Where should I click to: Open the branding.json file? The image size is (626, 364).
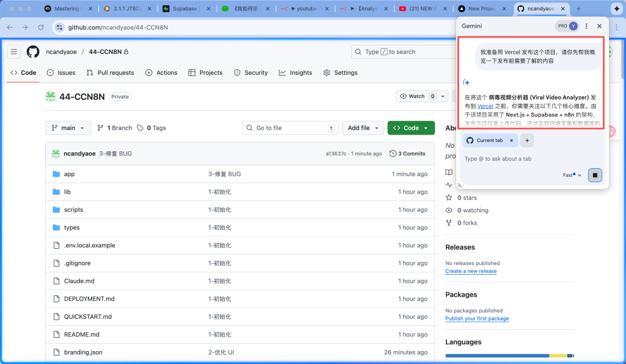pyautogui.click(x=83, y=352)
